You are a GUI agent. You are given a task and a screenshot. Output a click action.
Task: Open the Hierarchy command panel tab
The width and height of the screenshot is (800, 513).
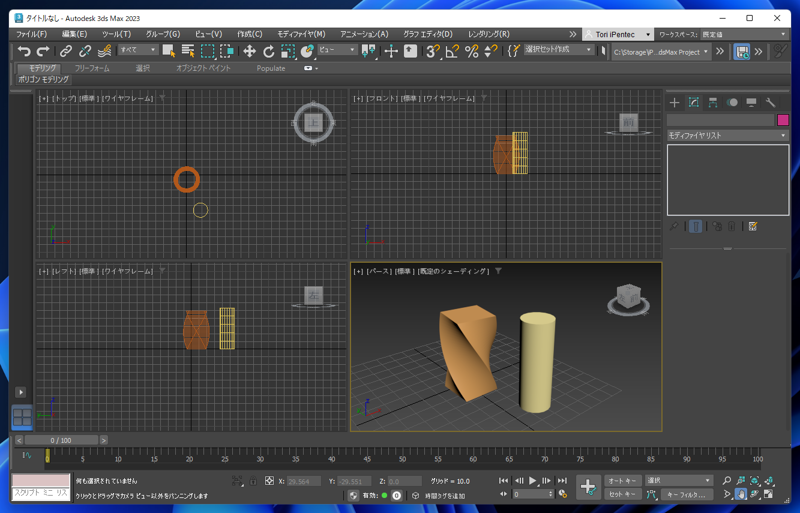point(713,103)
